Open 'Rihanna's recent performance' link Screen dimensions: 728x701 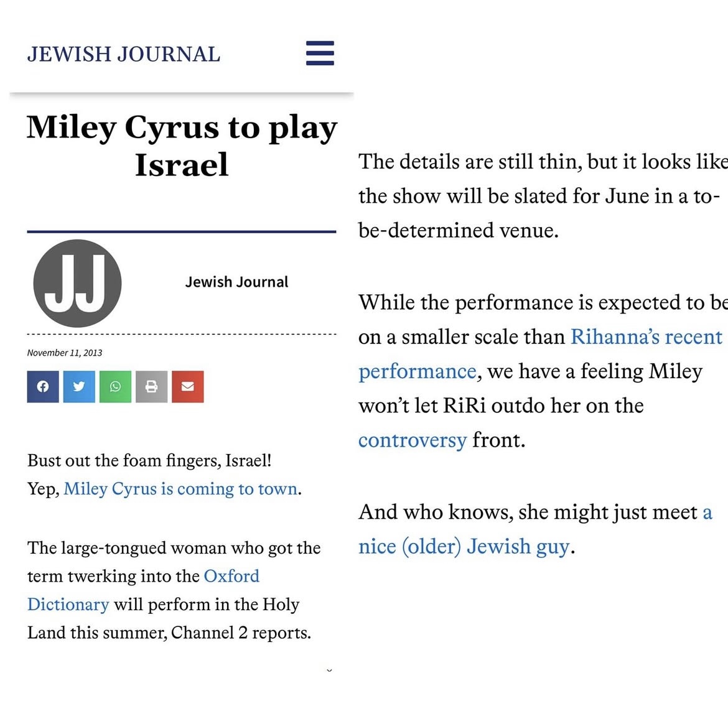(541, 354)
